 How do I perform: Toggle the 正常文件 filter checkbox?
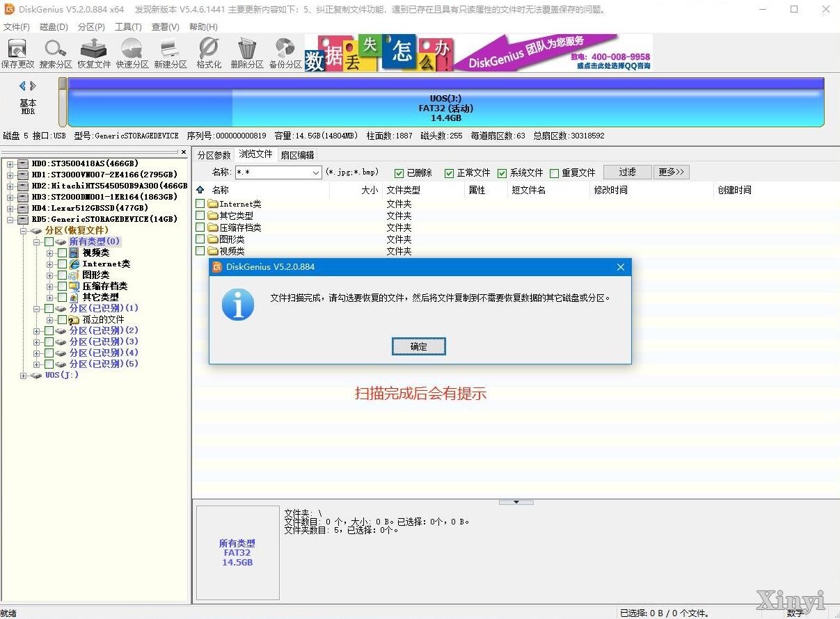coord(450,173)
